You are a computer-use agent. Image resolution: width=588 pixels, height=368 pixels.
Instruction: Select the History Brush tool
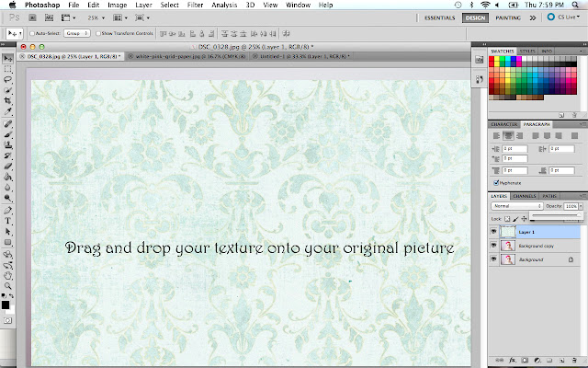(7, 155)
